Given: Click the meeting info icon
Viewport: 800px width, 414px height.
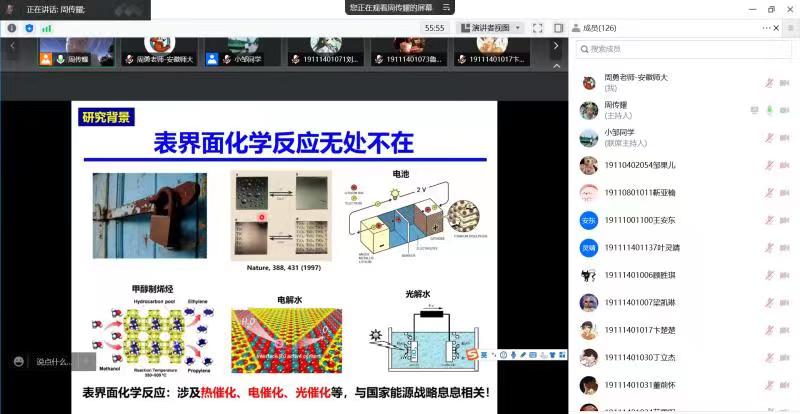Looking at the screenshot, I should (12, 28).
